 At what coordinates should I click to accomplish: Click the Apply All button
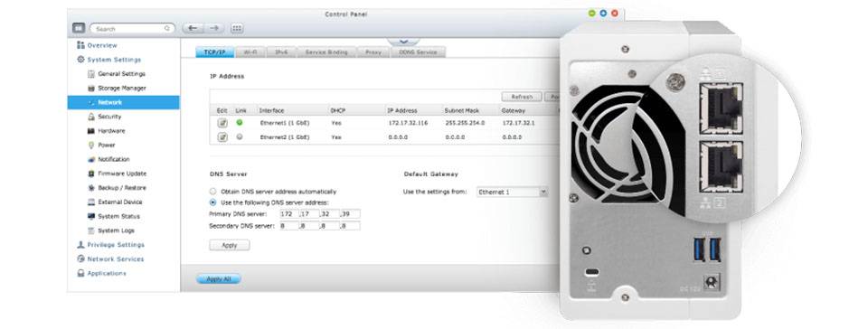click(219, 279)
